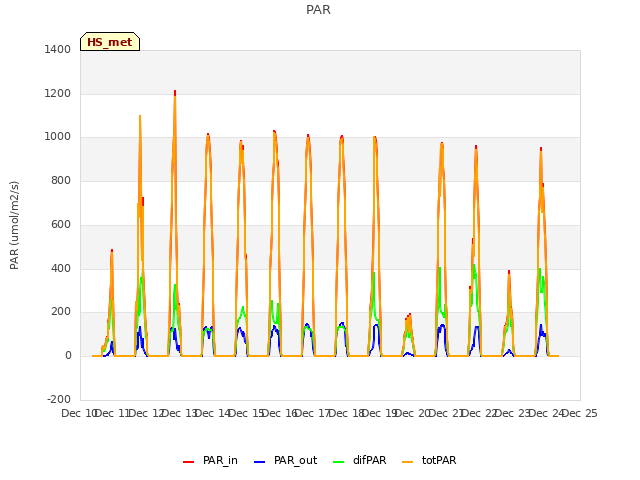
Task: Click the Dec 23 peak near 400
Action: [x=509, y=272]
